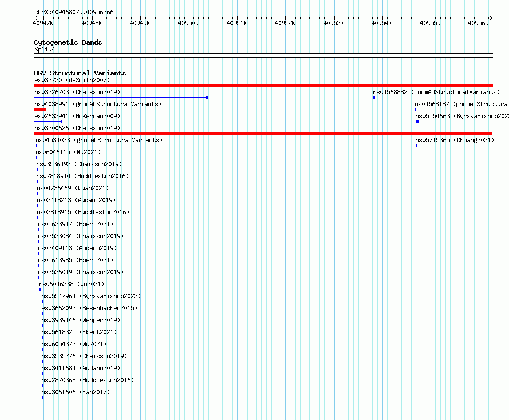Open nsv3200626 (Chaisson2019) label
Viewport: 509px width, 420px height.
coord(77,128)
